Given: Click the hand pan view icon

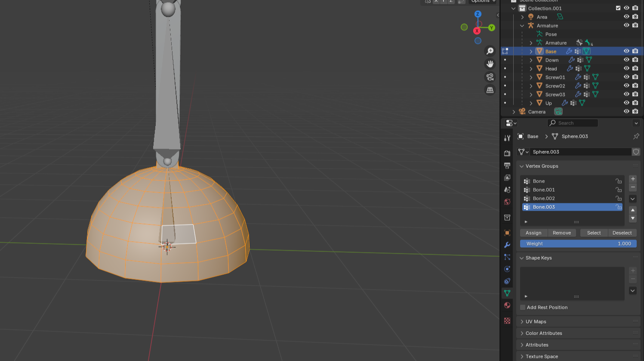Looking at the screenshot, I should tap(490, 64).
